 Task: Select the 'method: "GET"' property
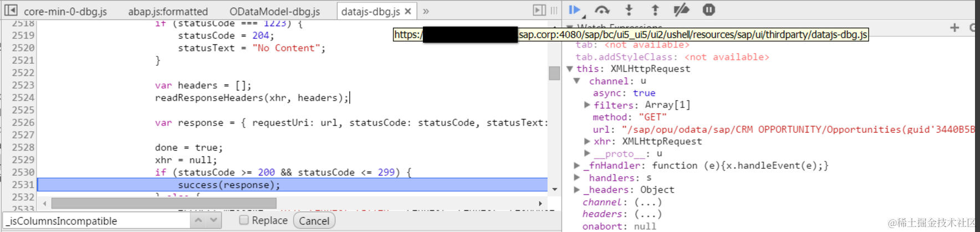(630, 117)
